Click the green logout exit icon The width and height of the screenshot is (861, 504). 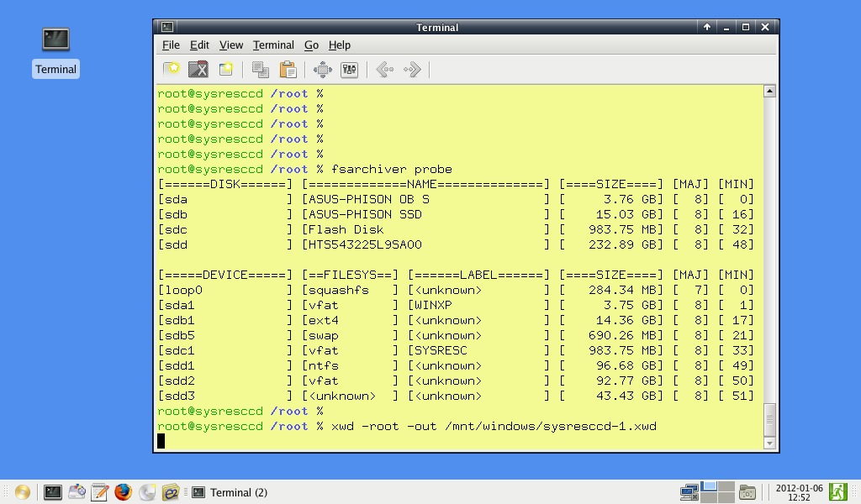tap(838, 492)
